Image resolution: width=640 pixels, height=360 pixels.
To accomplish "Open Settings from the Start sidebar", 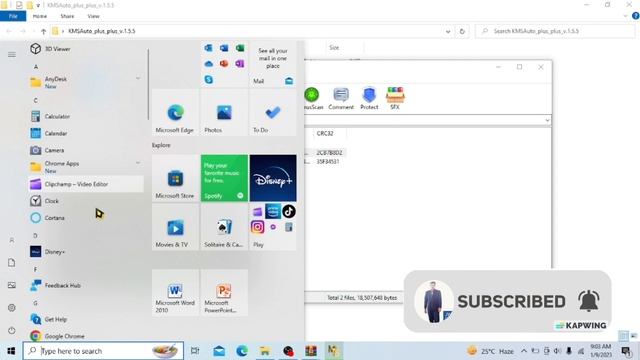I will (12, 308).
